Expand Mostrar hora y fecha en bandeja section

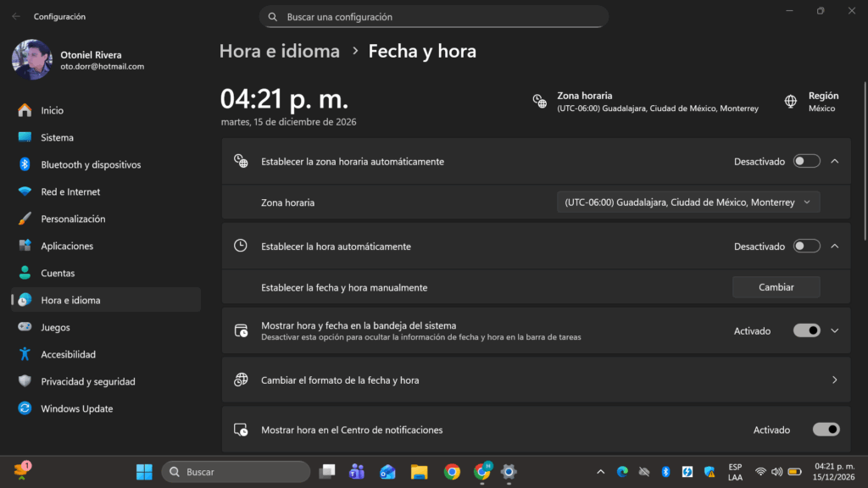834,331
